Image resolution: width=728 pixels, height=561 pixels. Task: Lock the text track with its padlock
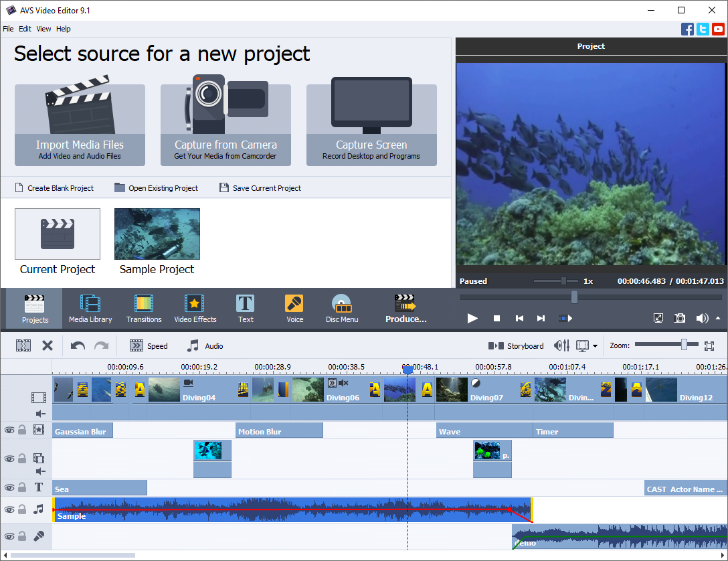coord(22,487)
